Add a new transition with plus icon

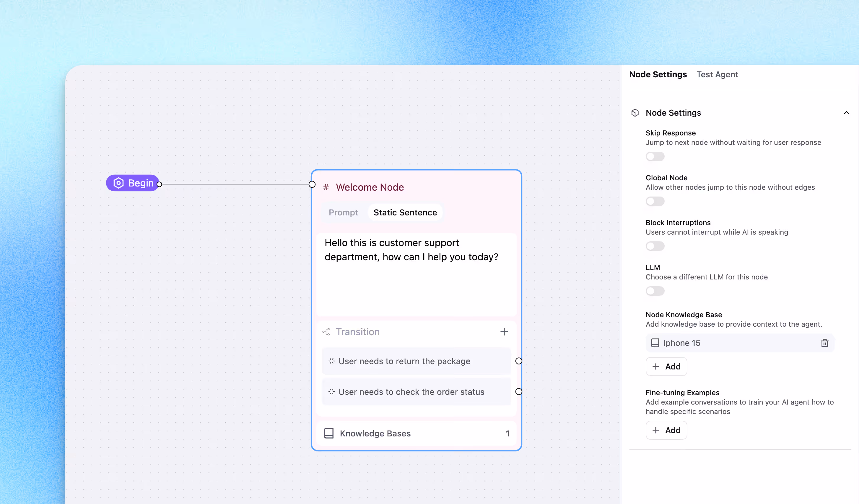(x=504, y=332)
